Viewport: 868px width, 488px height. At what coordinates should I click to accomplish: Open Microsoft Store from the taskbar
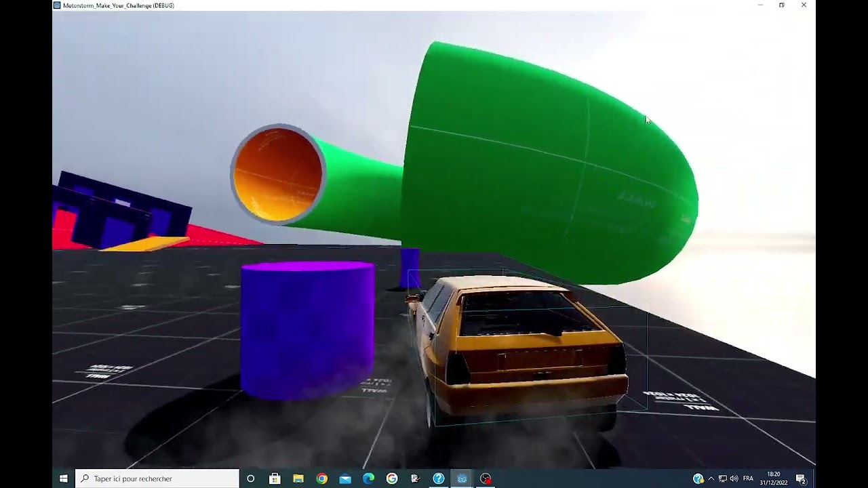275,479
